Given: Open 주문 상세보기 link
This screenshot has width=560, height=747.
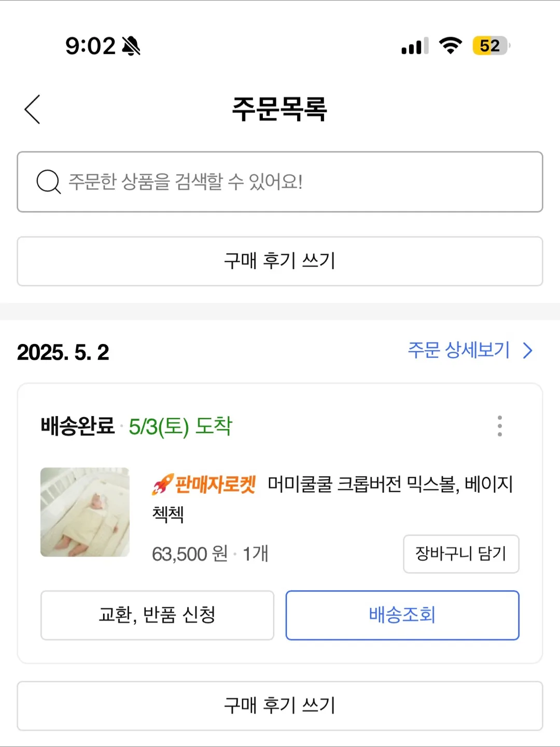Looking at the screenshot, I should click(x=459, y=350).
